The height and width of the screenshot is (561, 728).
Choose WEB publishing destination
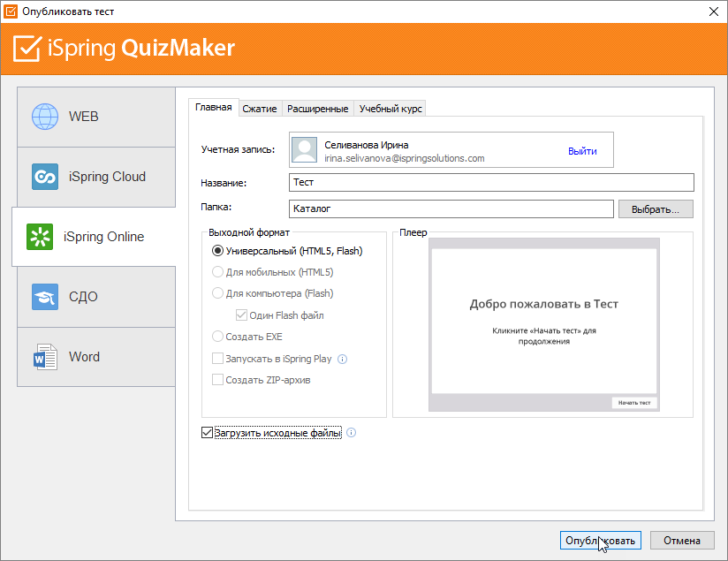click(x=96, y=117)
